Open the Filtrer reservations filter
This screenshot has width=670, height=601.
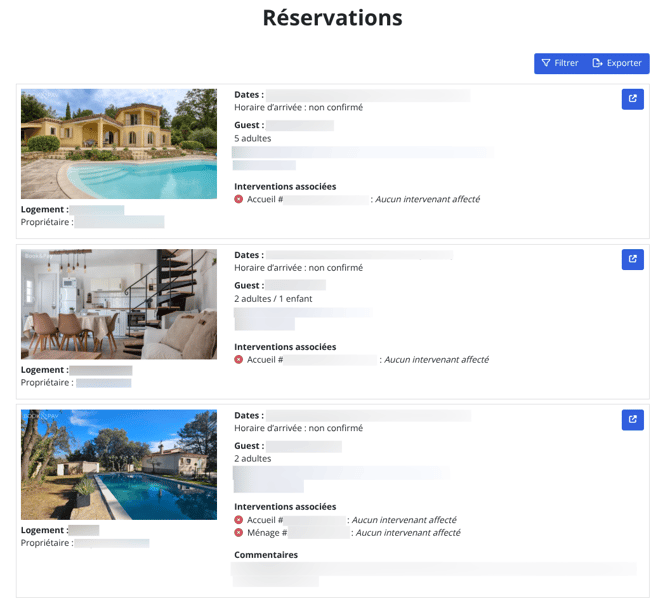[x=560, y=63]
